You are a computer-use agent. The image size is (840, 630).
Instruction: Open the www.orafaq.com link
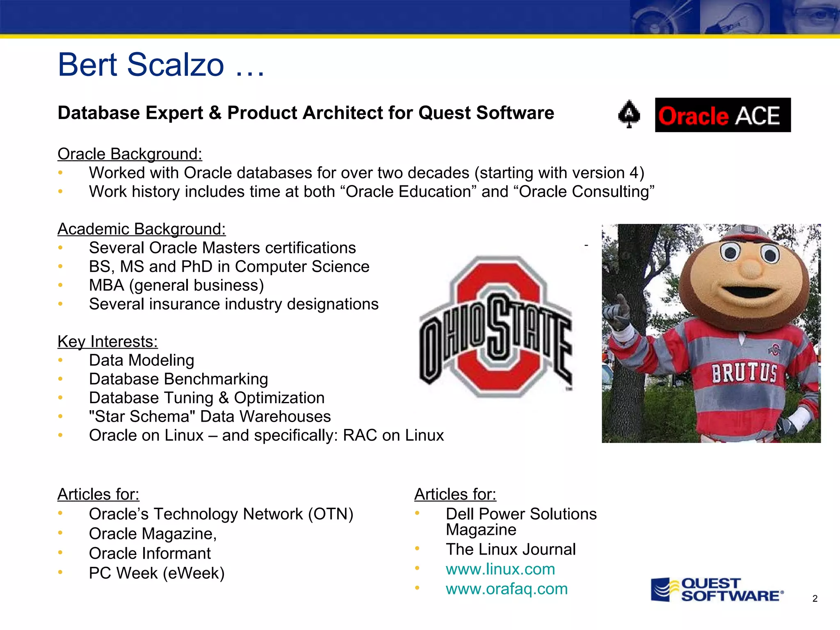coord(507,589)
